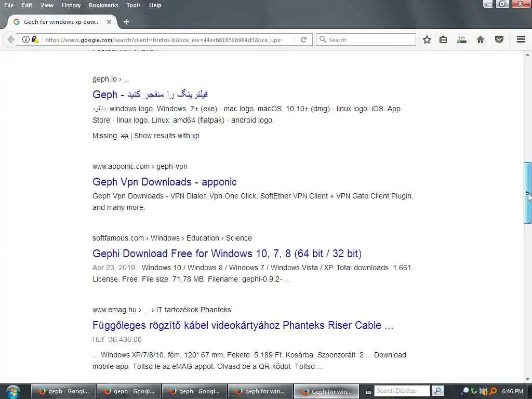Click the magnifier in the Search box
Image resolution: width=532 pixels, height=399 pixels.
point(323,39)
